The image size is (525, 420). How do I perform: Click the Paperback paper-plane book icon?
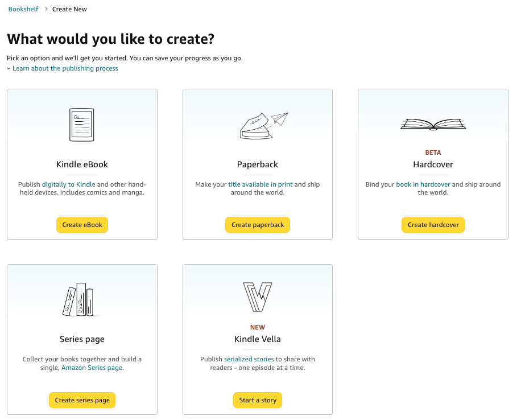pos(262,125)
